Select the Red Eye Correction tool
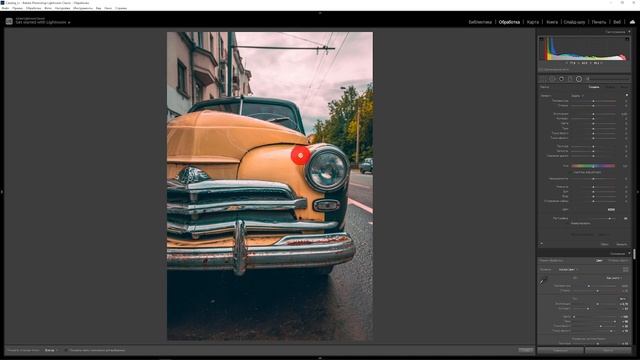 [x=561, y=79]
